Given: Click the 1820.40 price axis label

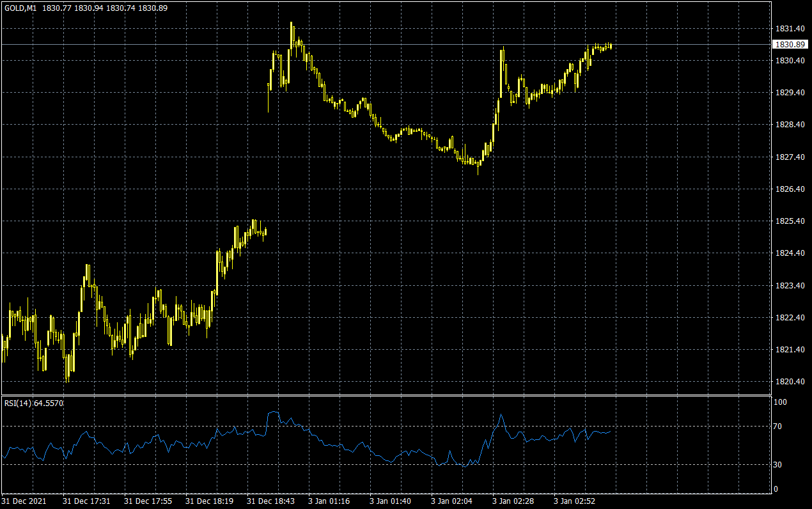Looking at the screenshot, I should click(x=789, y=382).
